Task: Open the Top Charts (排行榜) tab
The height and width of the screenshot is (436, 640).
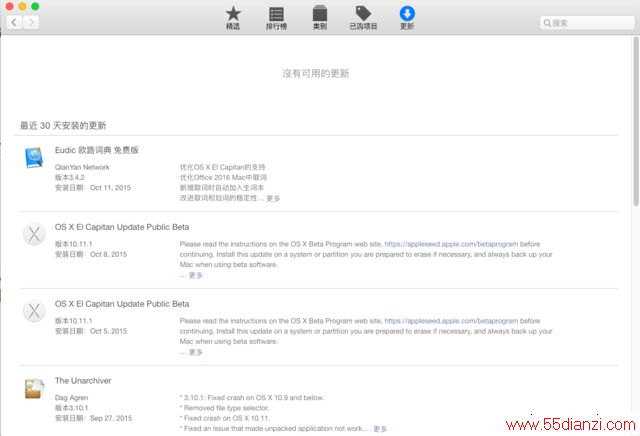Action: point(276,18)
